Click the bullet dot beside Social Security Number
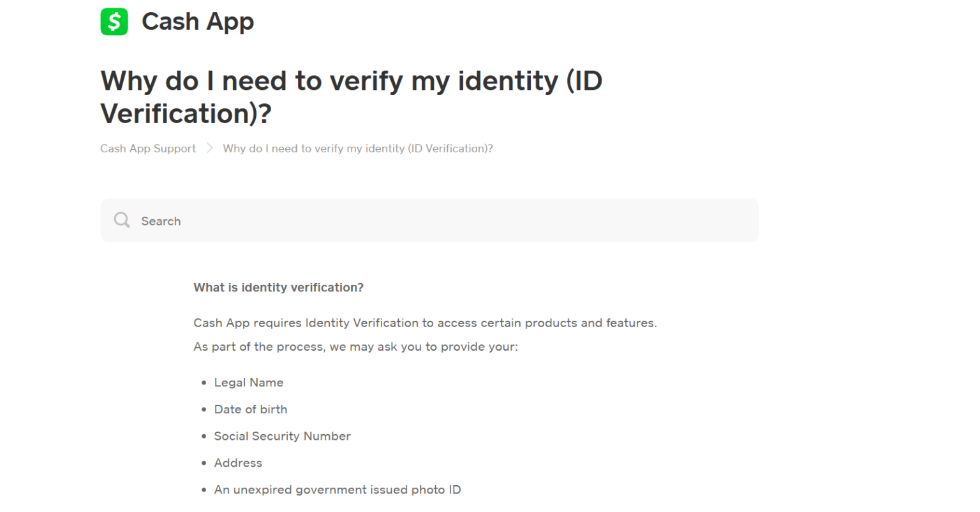The image size is (980, 512). 204,437
